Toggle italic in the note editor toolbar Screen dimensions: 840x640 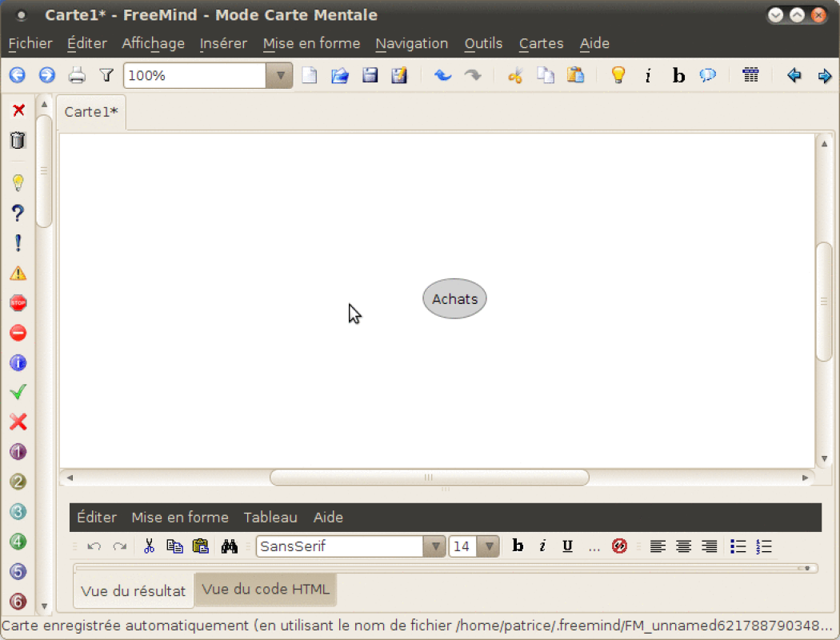click(x=542, y=546)
